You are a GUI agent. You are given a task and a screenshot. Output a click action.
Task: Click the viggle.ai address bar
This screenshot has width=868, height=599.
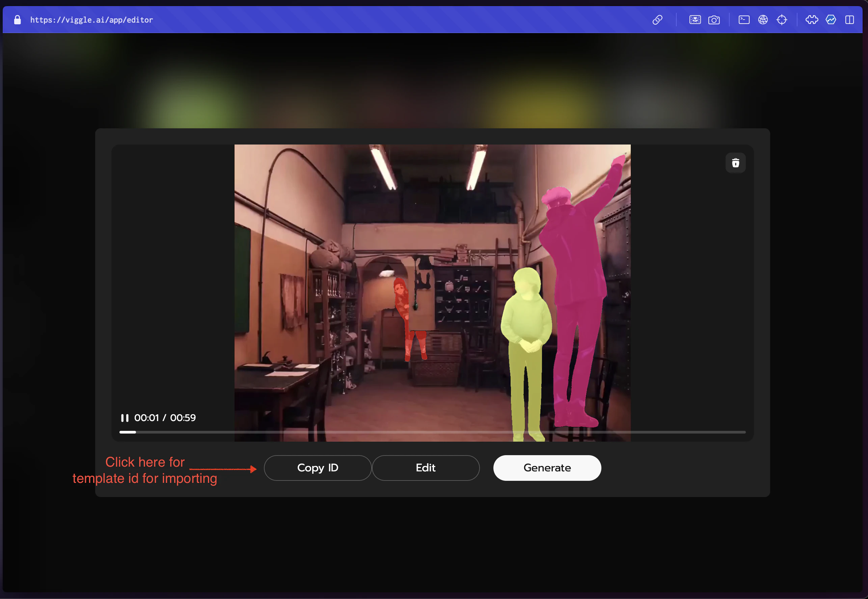click(92, 20)
